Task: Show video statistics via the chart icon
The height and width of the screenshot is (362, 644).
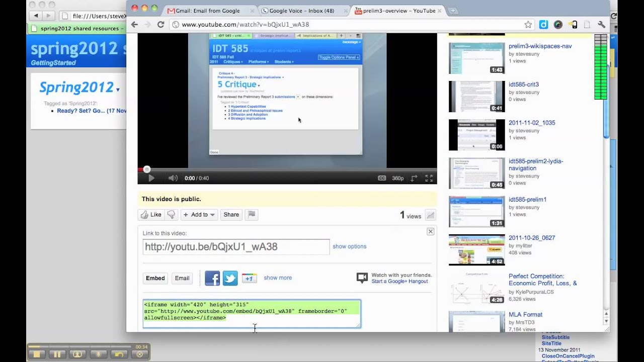Action: pyautogui.click(x=430, y=215)
